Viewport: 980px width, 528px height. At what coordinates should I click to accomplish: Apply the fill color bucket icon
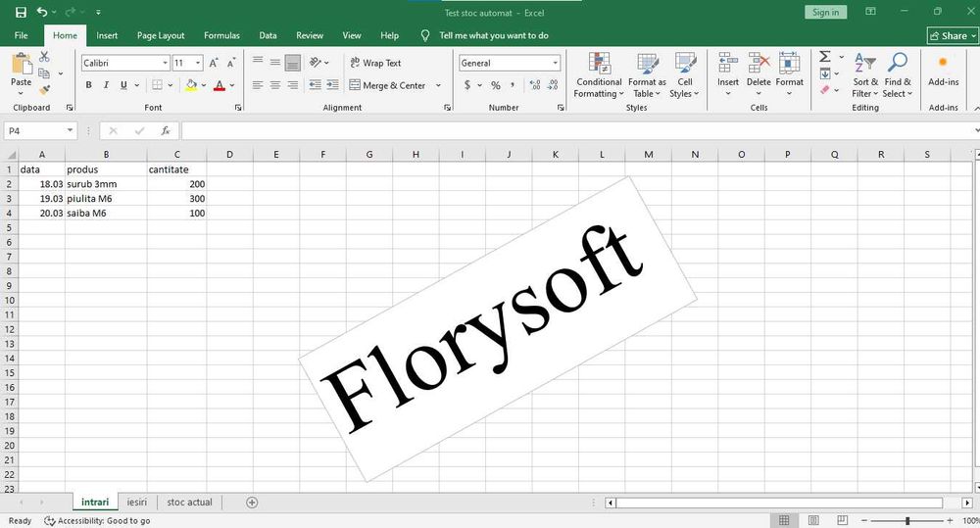click(x=191, y=85)
